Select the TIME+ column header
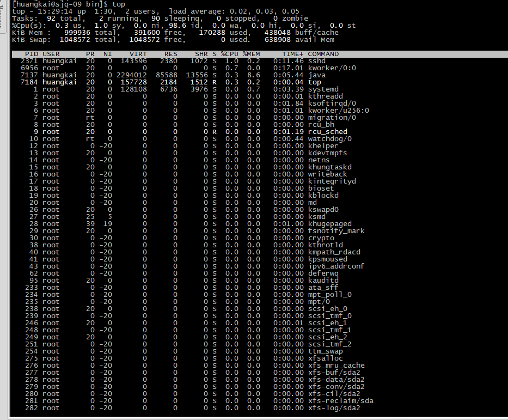The image size is (508, 420). coord(292,54)
